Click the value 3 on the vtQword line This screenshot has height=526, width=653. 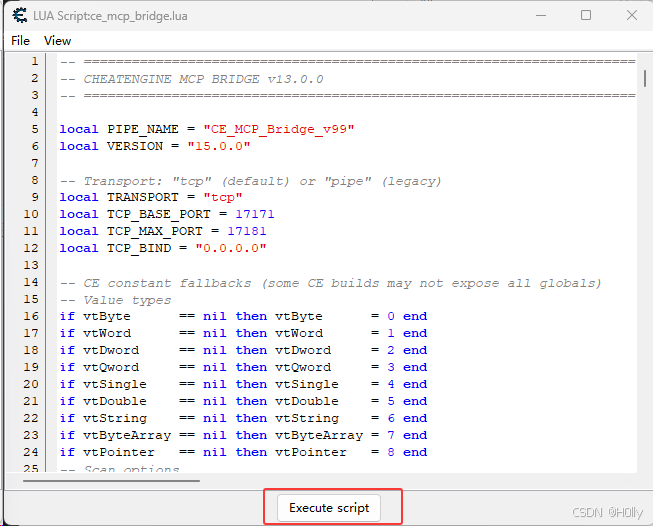click(x=391, y=367)
